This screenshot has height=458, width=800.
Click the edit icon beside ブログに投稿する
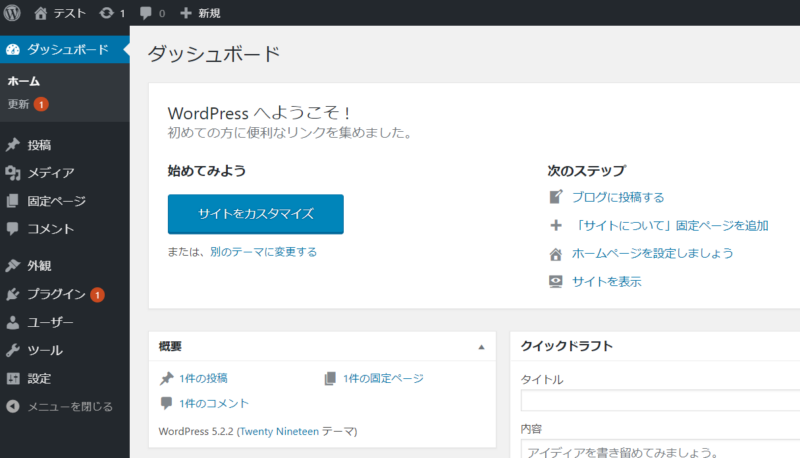pyautogui.click(x=556, y=197)
